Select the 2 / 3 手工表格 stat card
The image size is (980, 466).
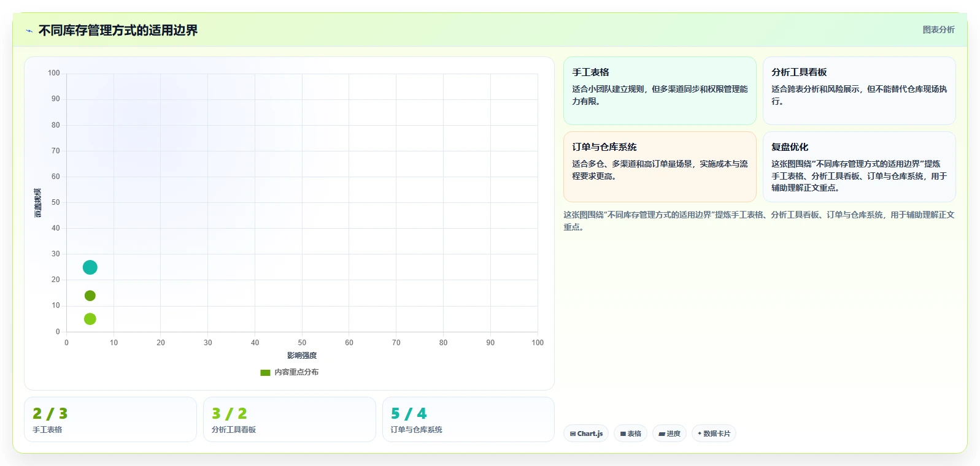click(x=110, y=419)
